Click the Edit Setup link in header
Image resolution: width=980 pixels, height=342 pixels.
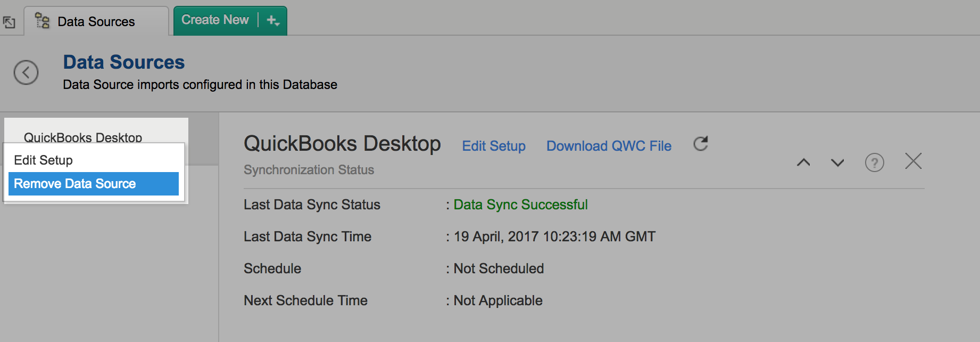(x=494, y=146)
